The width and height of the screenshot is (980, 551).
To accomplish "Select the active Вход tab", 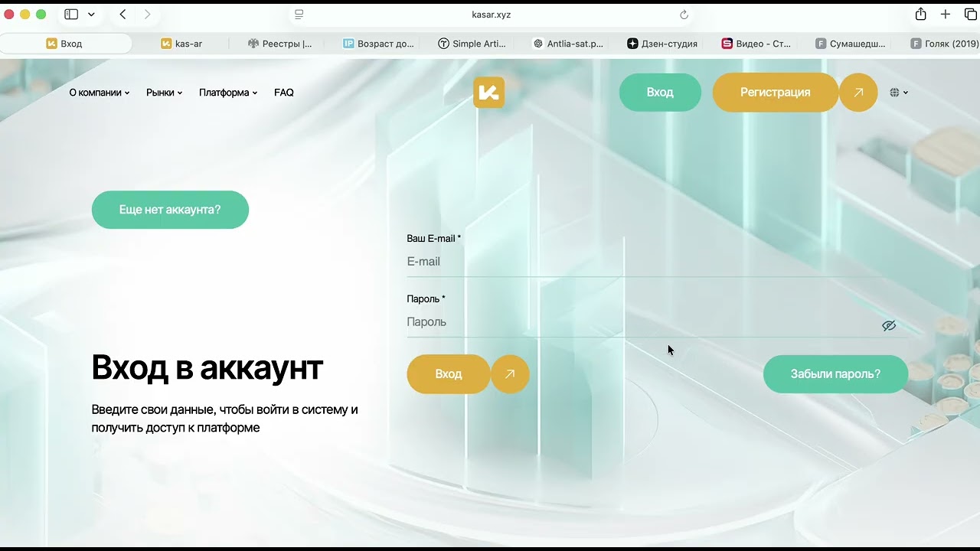I will pos(65,44).
